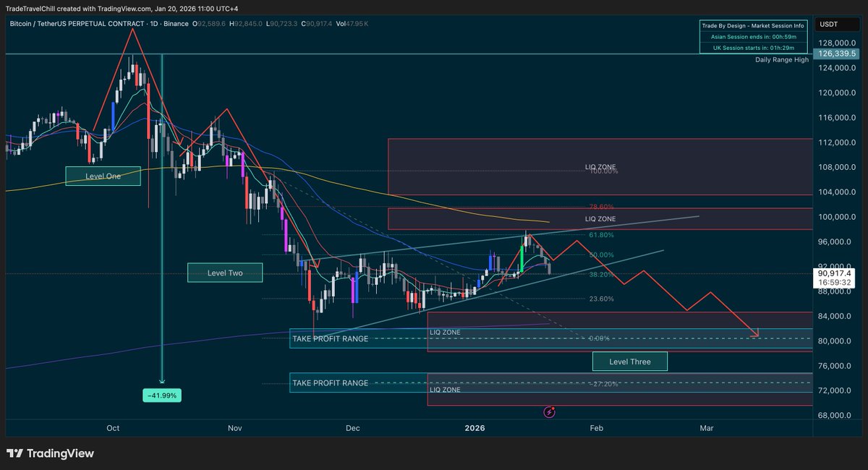Screen dimensions: 868x470
Task: Click the 126,339.5 price tag
Action: [x=835, y=54]
